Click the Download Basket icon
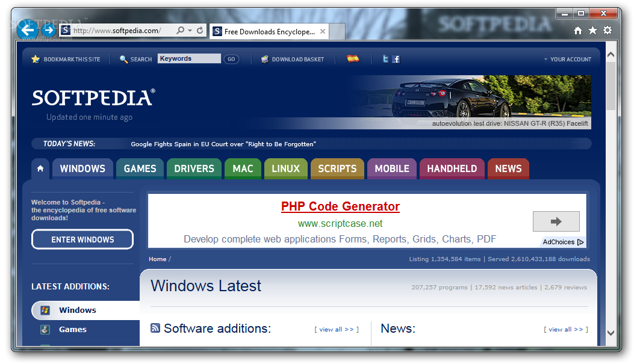This screenshot has height=364, width=634. (x=265, y=60)
